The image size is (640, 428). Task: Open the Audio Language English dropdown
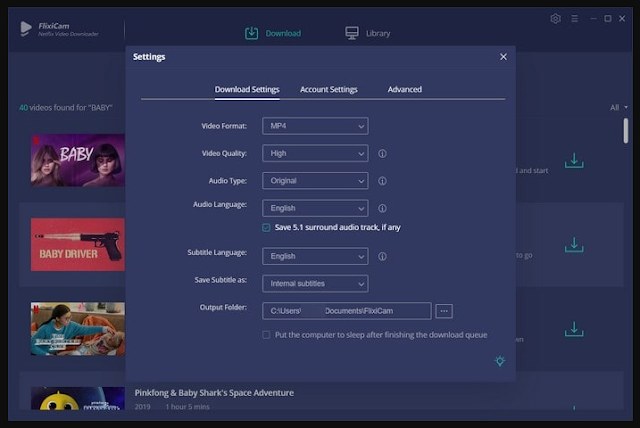point(315,208)
